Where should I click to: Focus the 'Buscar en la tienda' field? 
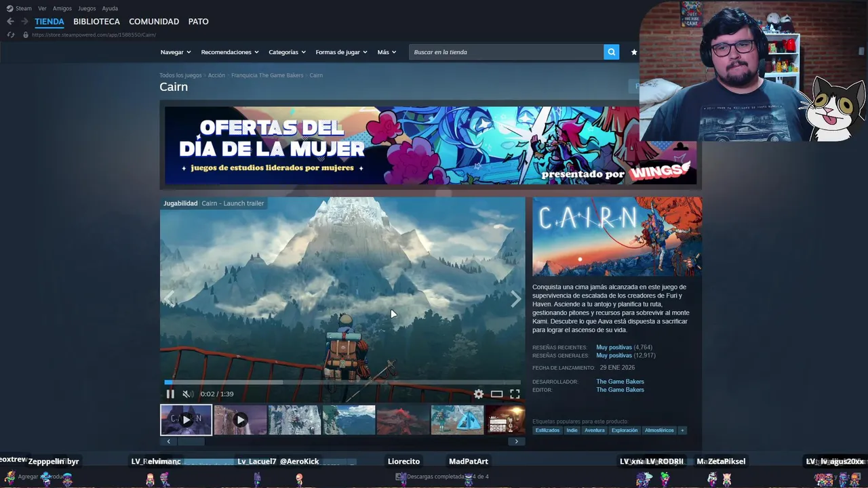click(x=506, y=52)
